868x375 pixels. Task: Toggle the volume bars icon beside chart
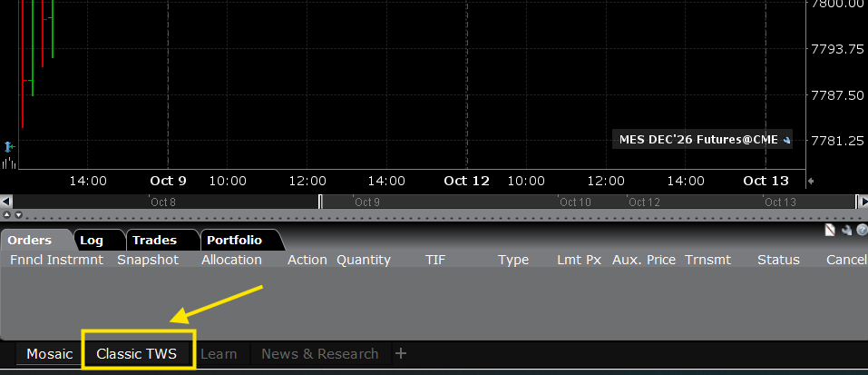[9, 163]
